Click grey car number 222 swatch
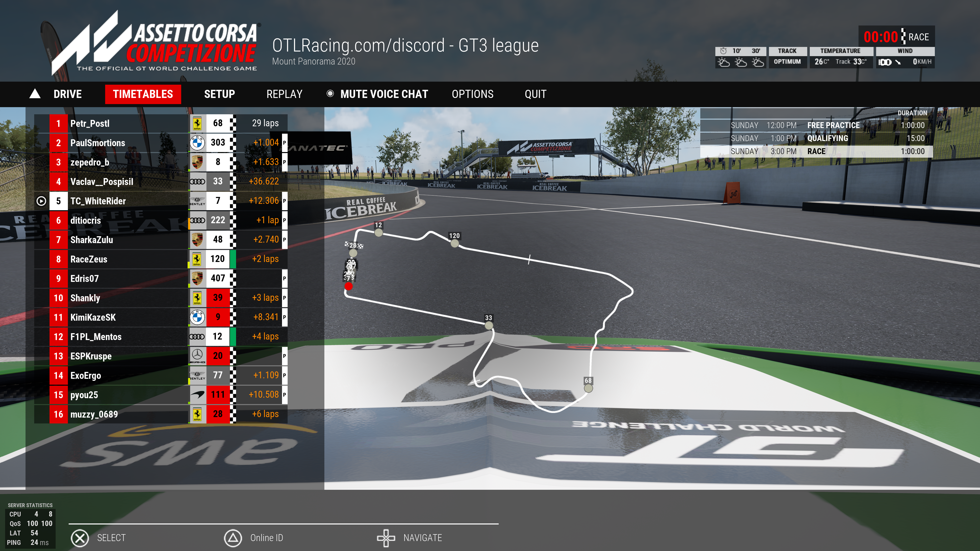980x551 pixels. 218,220
